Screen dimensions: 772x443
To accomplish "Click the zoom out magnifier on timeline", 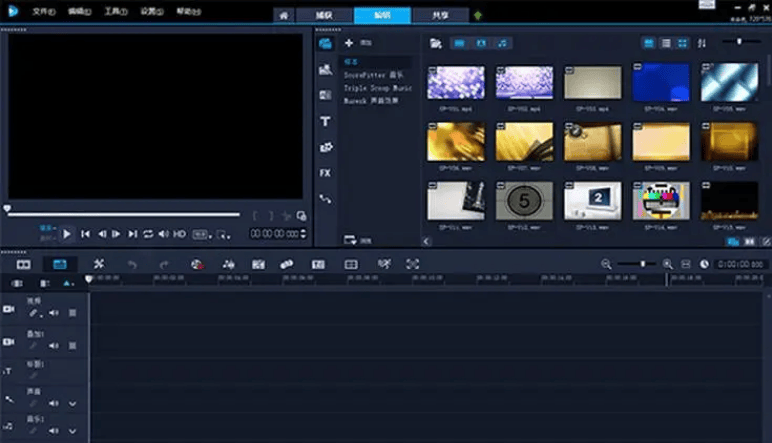I will (606, 264).
